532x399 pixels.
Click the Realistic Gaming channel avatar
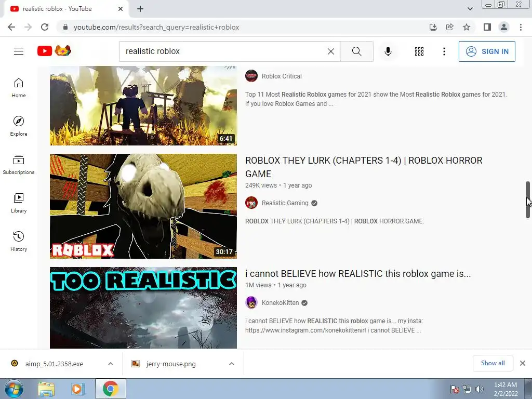(251, 203)
